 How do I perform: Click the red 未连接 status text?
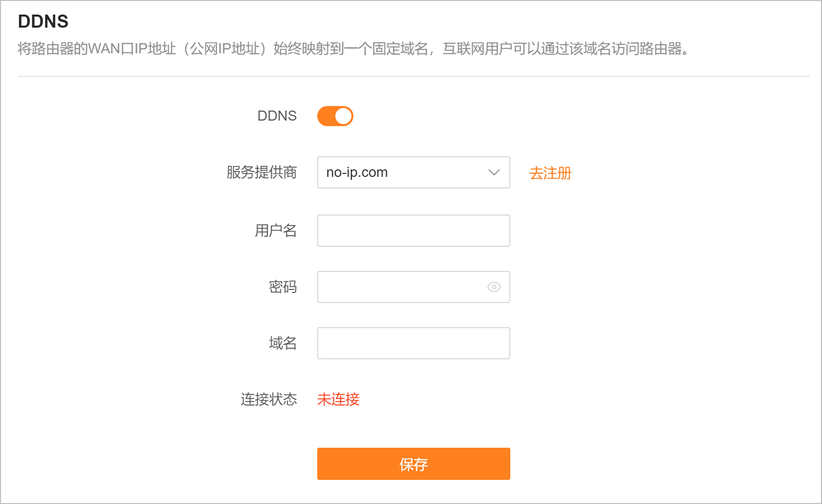tap(338, 399)
